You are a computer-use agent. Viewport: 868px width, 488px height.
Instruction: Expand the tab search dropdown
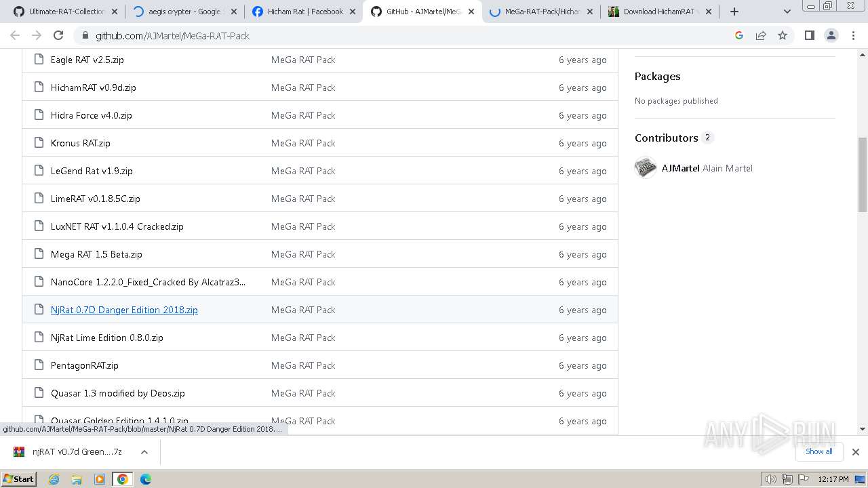(787, 12)
